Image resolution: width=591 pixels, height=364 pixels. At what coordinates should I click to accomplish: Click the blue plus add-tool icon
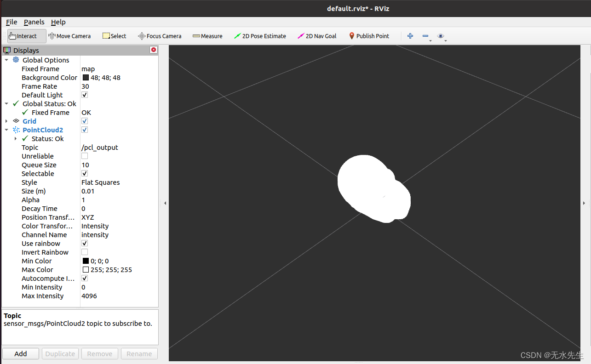click(410, 36)
